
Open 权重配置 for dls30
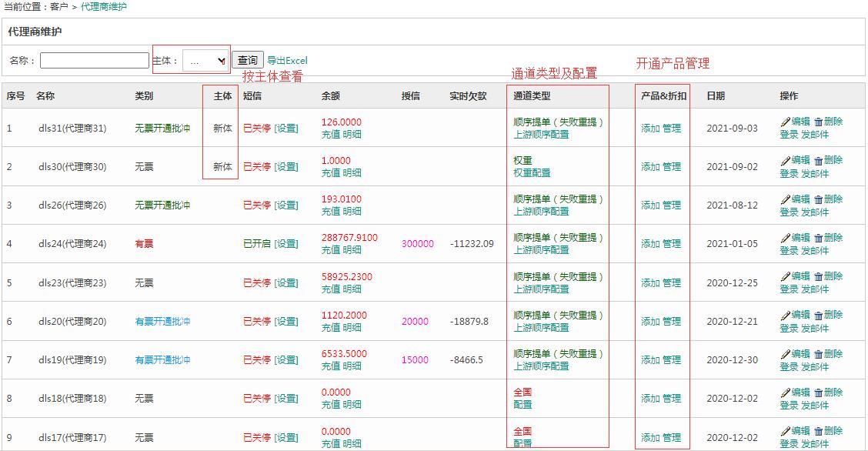(532, 172)
